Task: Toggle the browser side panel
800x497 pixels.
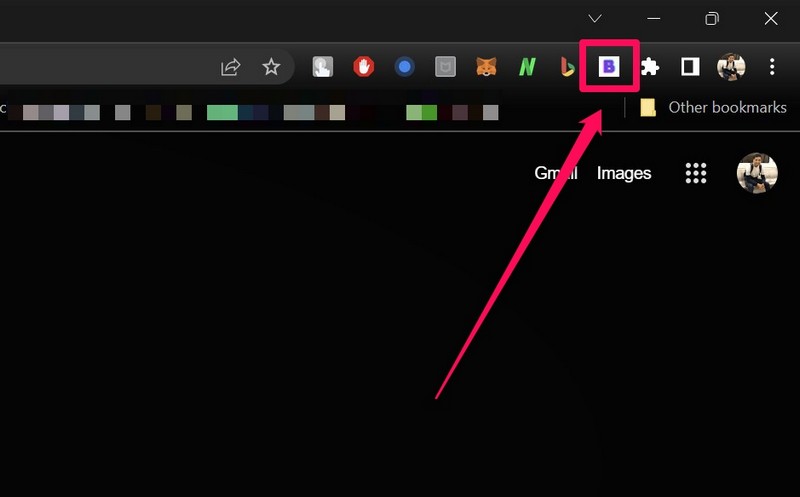Action: (690, 66)
